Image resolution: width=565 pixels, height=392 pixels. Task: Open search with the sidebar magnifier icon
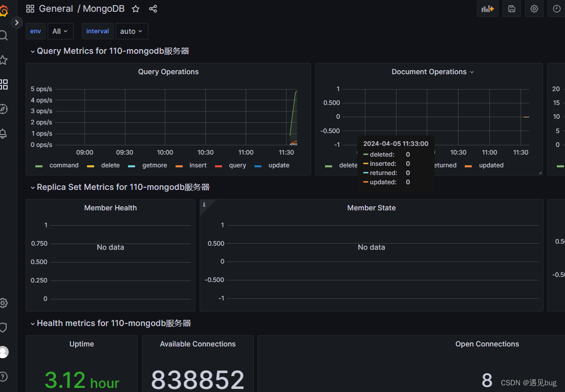[4, 35]
